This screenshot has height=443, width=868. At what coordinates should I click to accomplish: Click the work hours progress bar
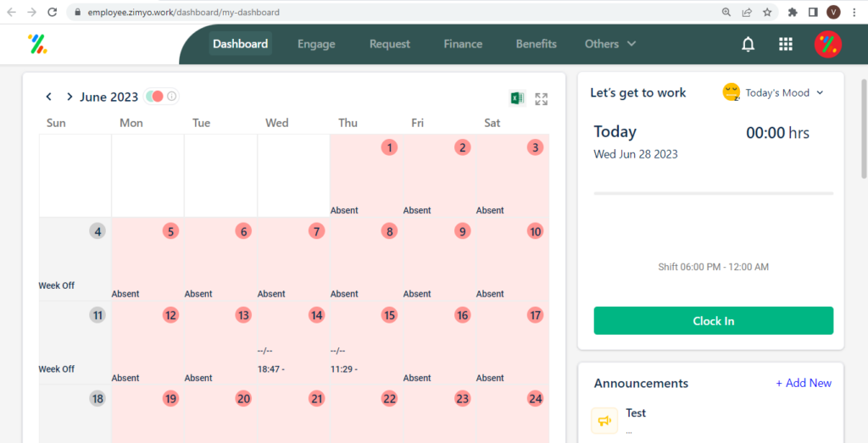[713, 194]
